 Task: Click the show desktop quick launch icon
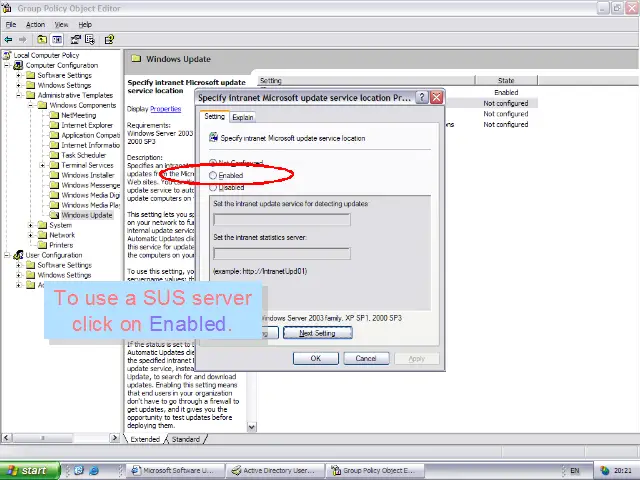pos(79,470)
